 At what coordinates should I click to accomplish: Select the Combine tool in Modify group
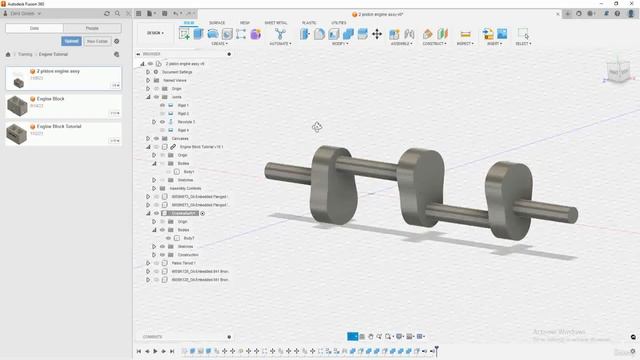click(x=348, y=34)
